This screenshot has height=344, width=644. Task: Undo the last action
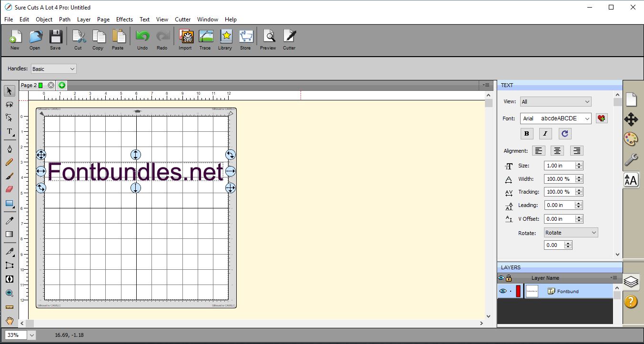(142, 40)
